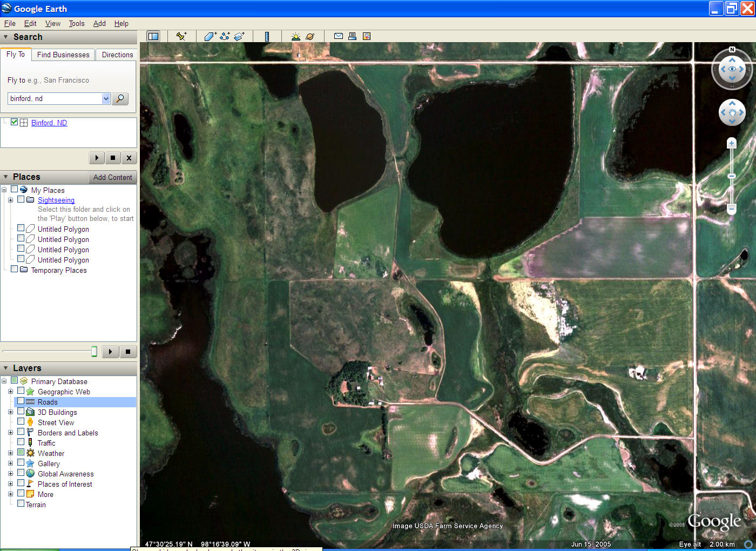Expand the Global Awareness layer group
Image resolution: width=756 pixels, height=551 pixels.
click(x=10, y=474)
